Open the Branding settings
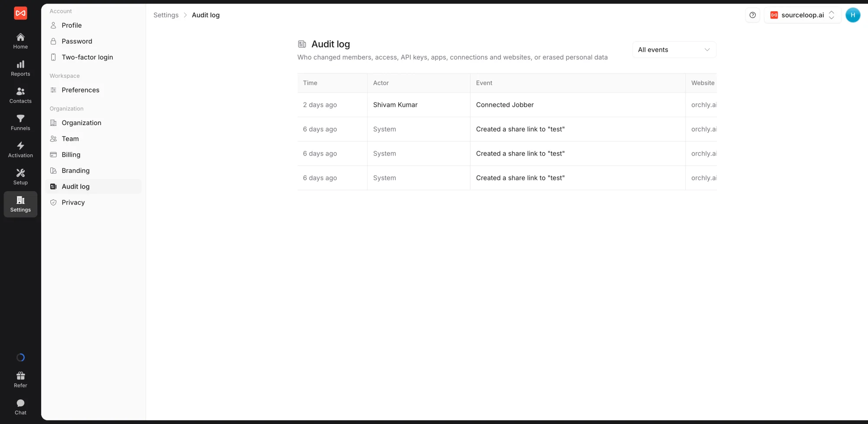Screen dimensions: 868x424 click(x=93, y=171)
